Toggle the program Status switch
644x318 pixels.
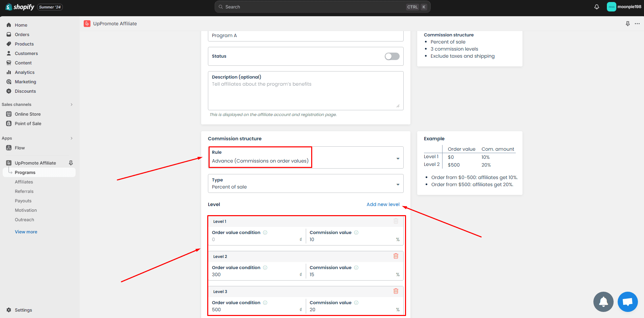(392, 56)
